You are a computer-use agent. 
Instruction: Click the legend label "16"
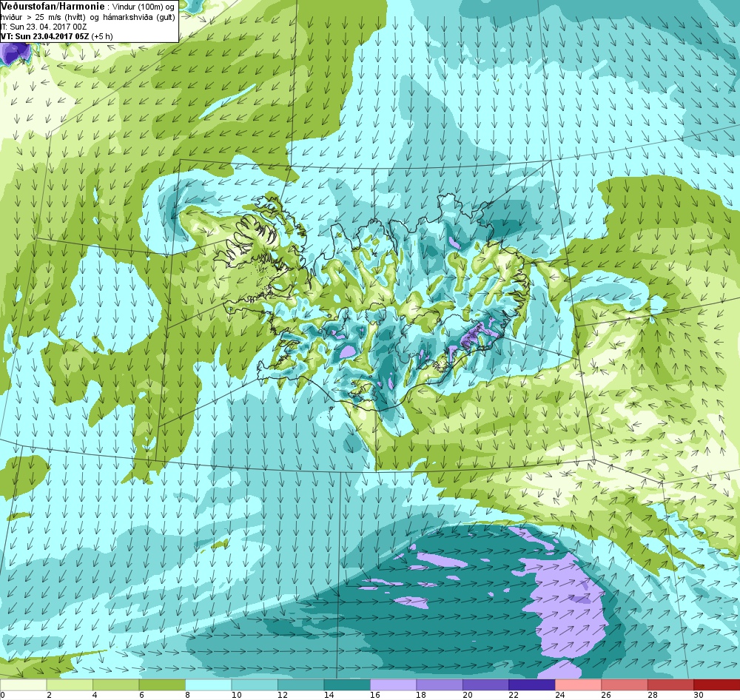(x=375, y=695)
